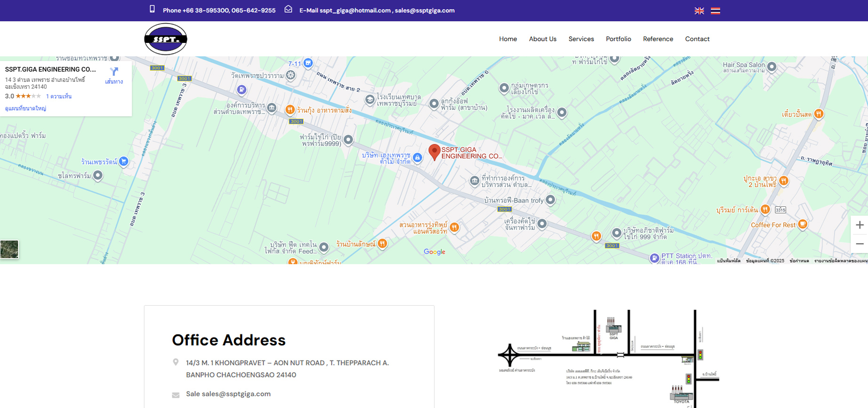868x408 pixels.
Task: Switch language using the Thai flag icon
Action: (x=715, y=11)
